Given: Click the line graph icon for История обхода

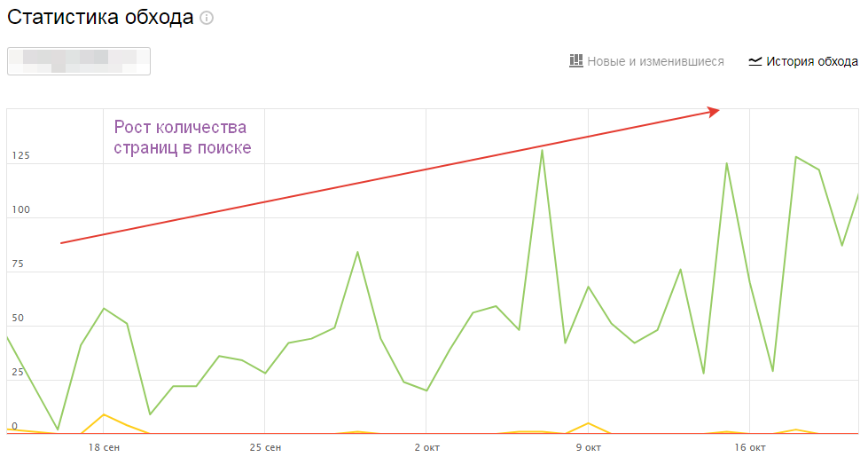Looking at the screenshot, I should pos(755,61).
